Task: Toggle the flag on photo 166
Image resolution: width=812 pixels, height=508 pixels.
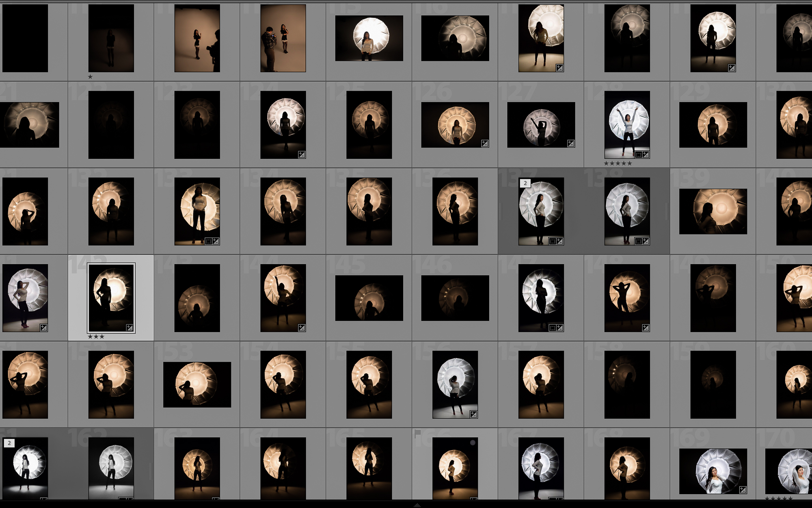Action: pos(417,433)
